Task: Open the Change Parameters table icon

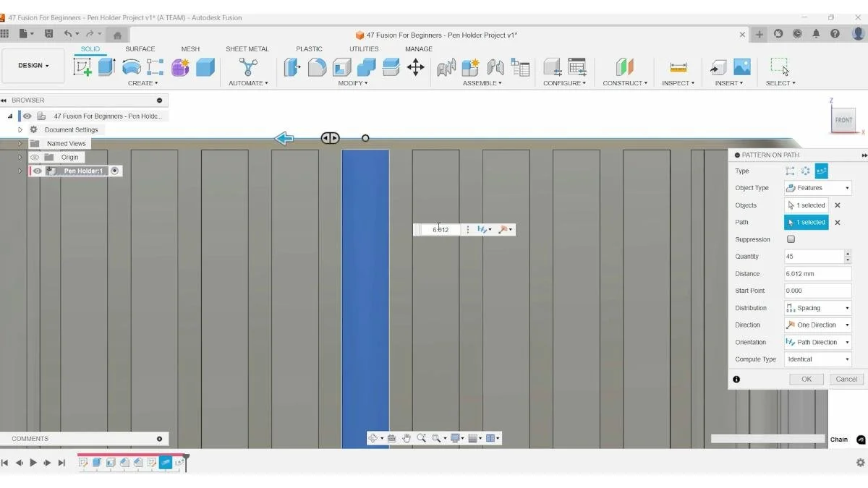Action: pyautogui.click(x=577, y=67)
